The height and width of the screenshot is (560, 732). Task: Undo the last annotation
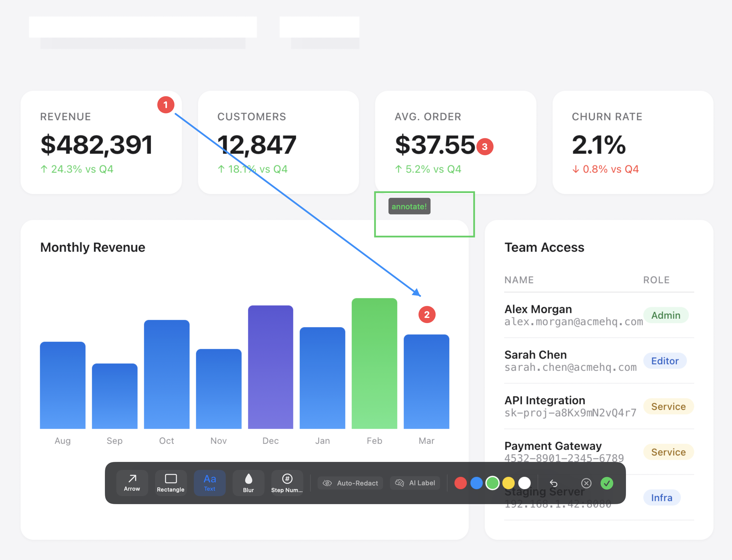[x=554, y=483]
